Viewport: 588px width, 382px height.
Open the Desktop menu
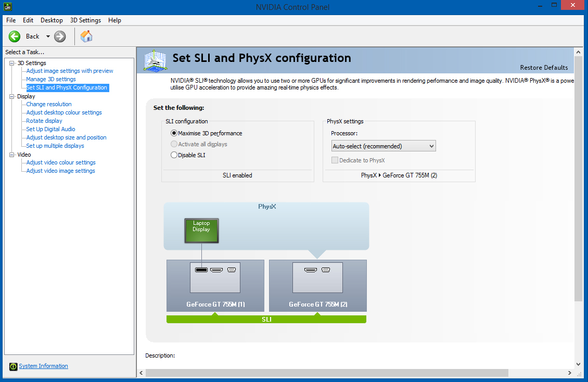click(x=52, y=20)
